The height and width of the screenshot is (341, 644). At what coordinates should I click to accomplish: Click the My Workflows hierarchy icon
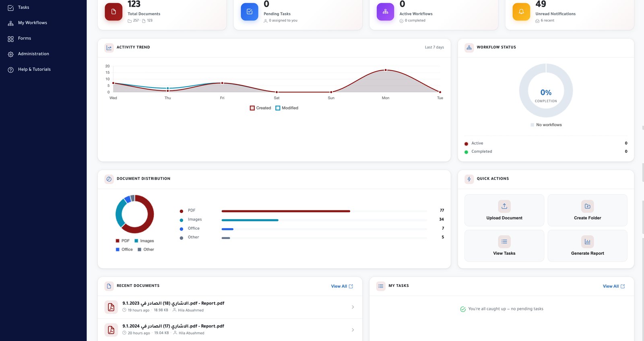(x=11, y=23)
